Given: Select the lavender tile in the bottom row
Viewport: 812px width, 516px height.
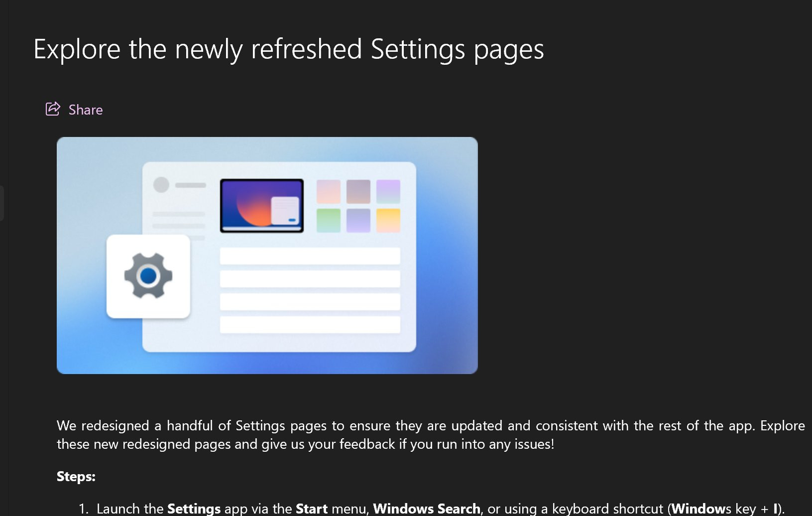Looking at the screenshot, I should click(358, 221).
